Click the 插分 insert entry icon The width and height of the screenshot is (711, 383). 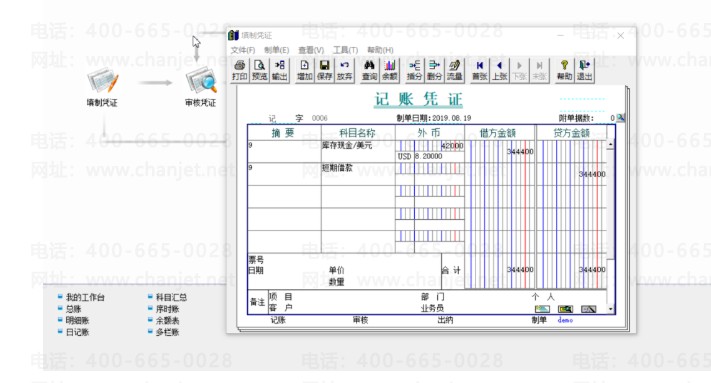pos(414,71)
